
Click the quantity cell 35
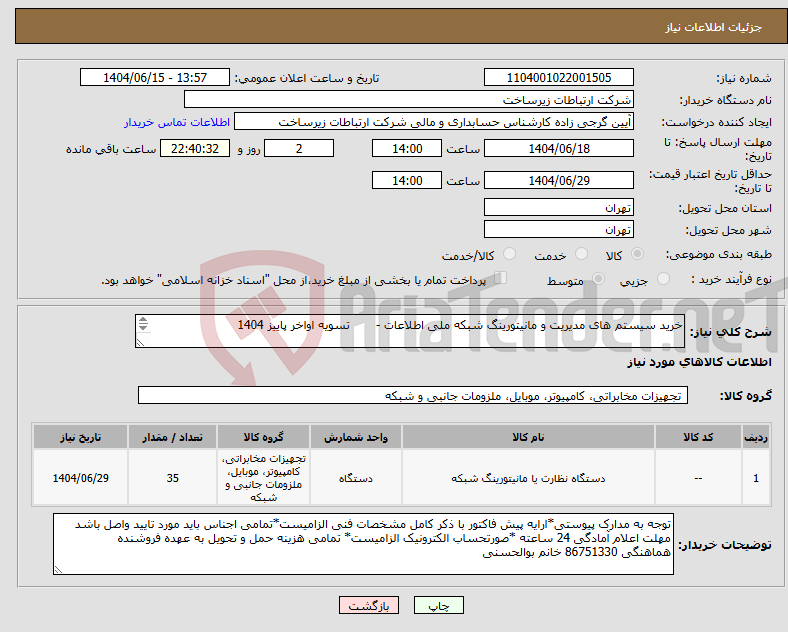coord(172,478)
